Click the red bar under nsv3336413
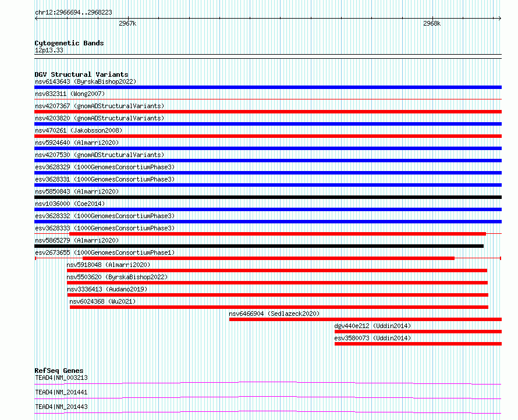 278,295
